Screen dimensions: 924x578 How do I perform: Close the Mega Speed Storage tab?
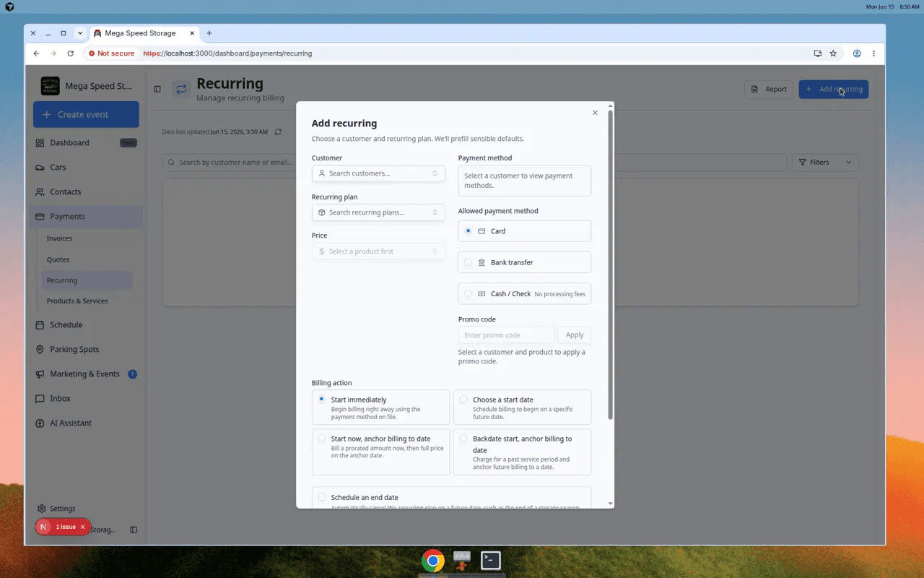192,33
